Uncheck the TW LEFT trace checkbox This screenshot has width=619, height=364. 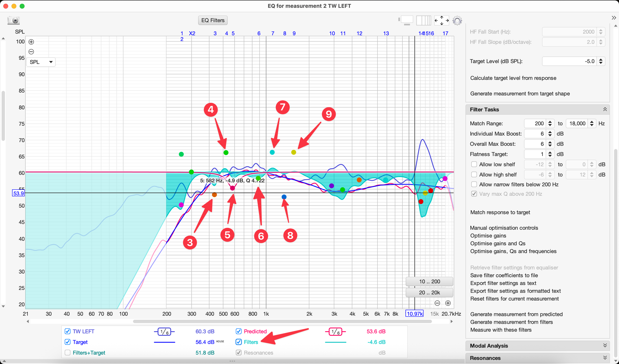pos(67,331)
